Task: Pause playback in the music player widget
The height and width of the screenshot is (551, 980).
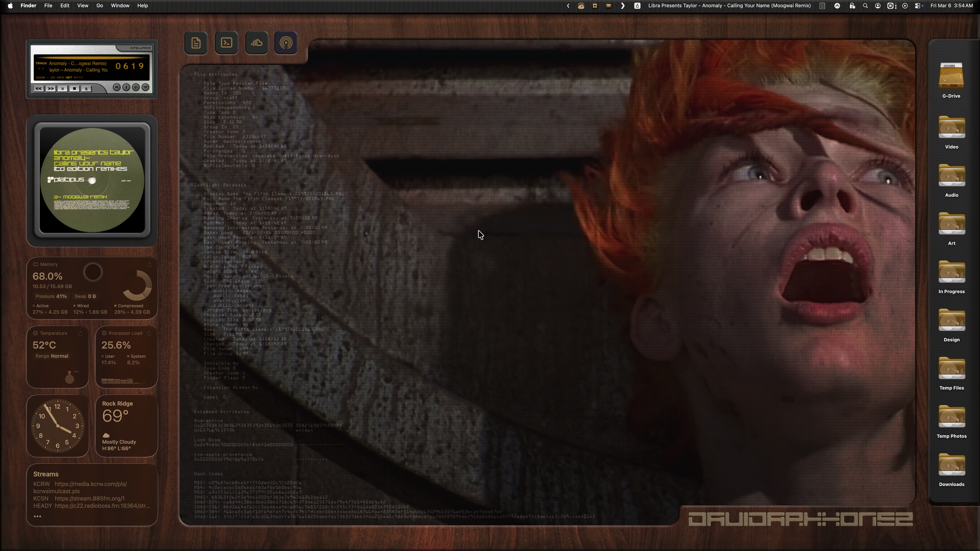Action: [63, 89]
